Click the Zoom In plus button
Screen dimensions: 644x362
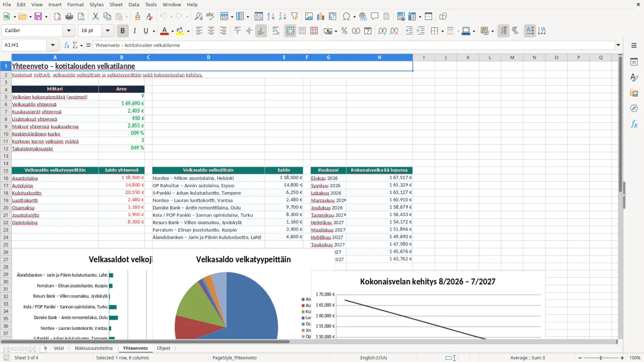pos(622,358)
